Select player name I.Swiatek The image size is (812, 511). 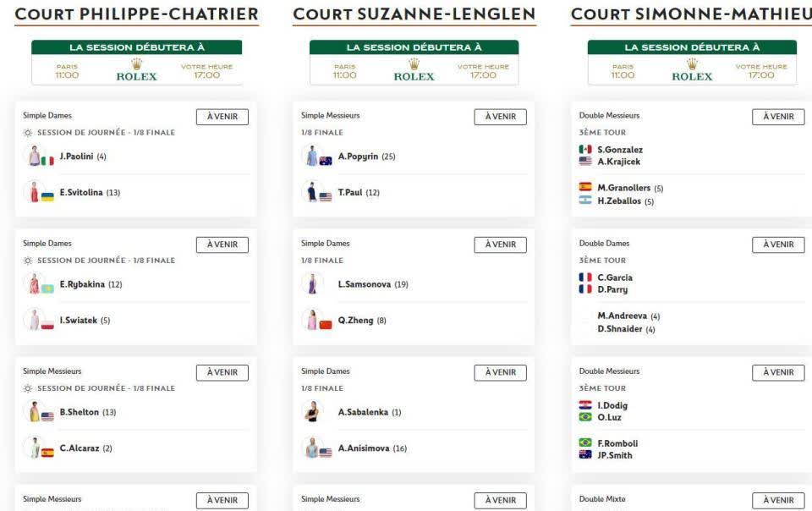(78, 321)
